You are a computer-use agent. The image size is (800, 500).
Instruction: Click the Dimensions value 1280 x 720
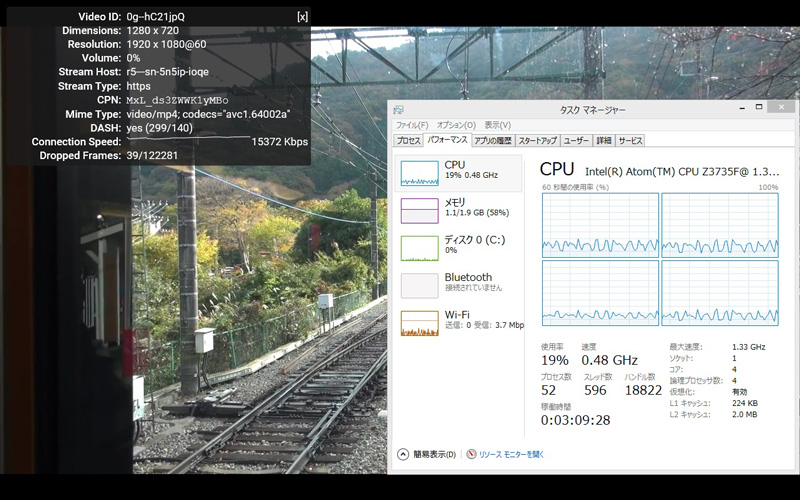(x=153, y=31)
